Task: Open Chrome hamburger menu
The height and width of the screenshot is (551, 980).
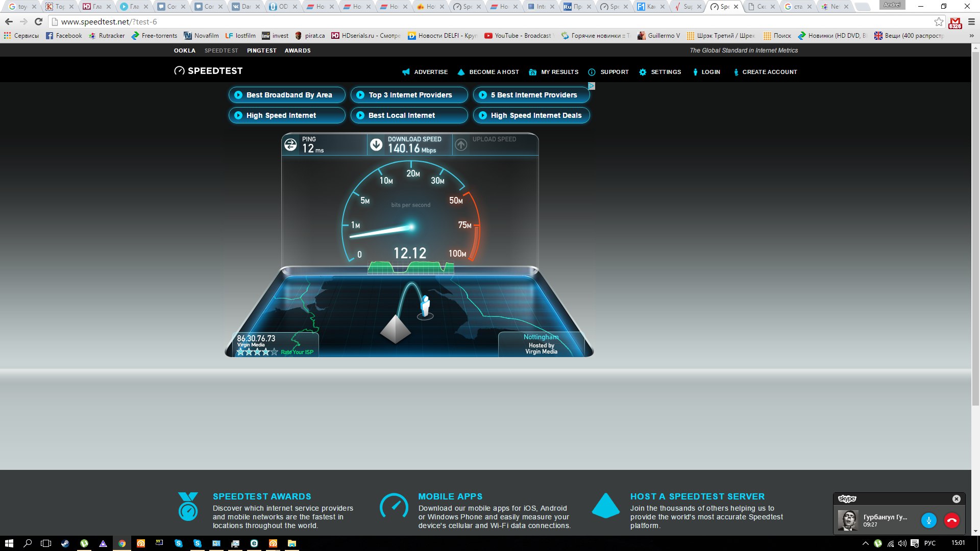Action: tap(971, 21)
